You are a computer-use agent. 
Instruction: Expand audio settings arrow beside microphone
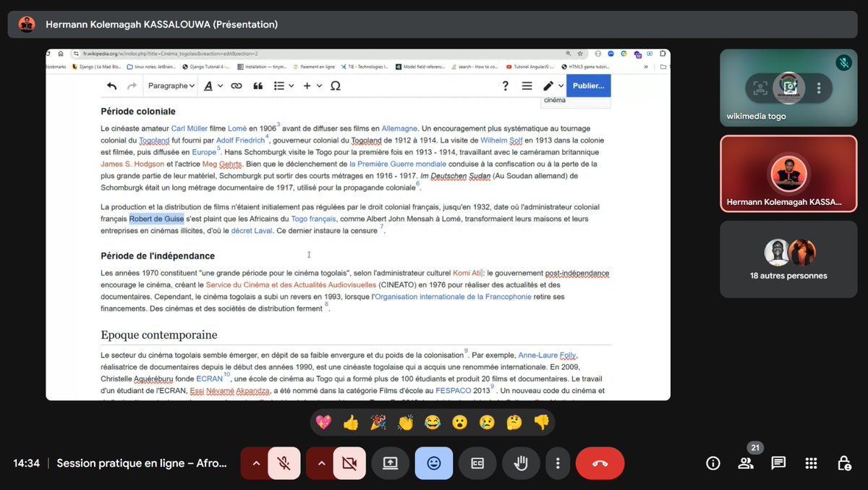click(255, 463)
